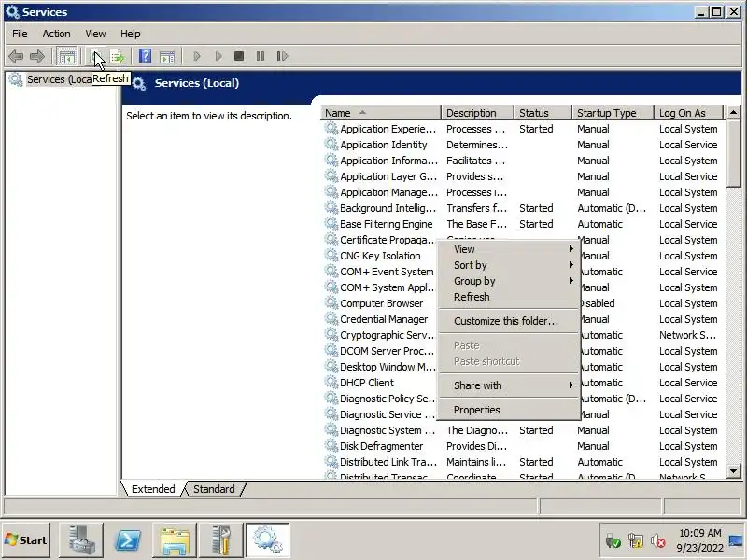Click gear icon of Application Identity service
Image resolution: width=747 pixels, height=560 pixels.
click(331, 145)
